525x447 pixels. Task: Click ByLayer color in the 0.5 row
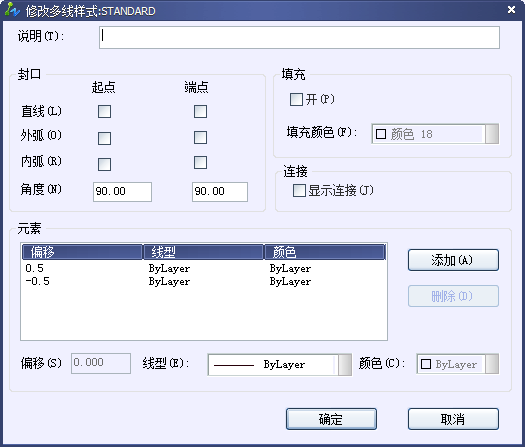[290, 269]
